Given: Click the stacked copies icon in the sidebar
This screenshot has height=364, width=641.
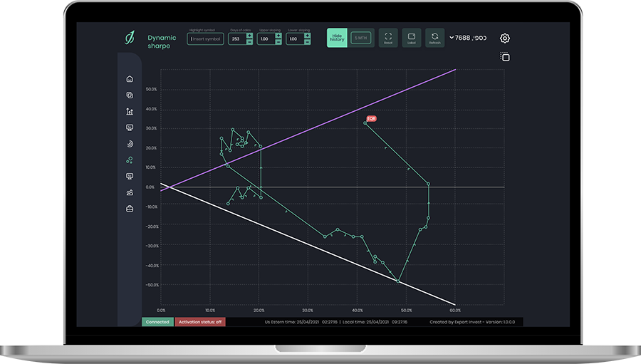Looking at the screenshot, I should click(130, 95).
